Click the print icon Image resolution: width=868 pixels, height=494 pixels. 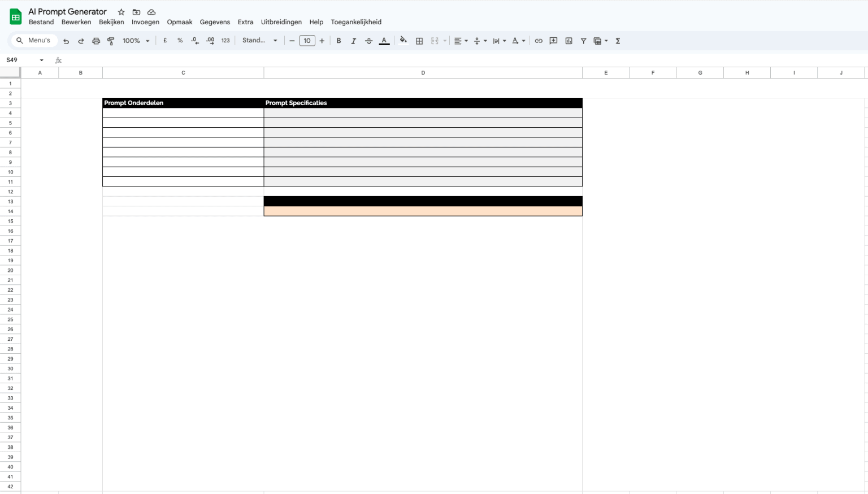[96, 40]
